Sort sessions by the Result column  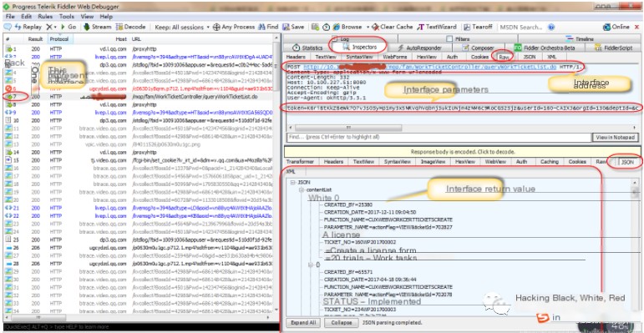[x=35, y=39]
